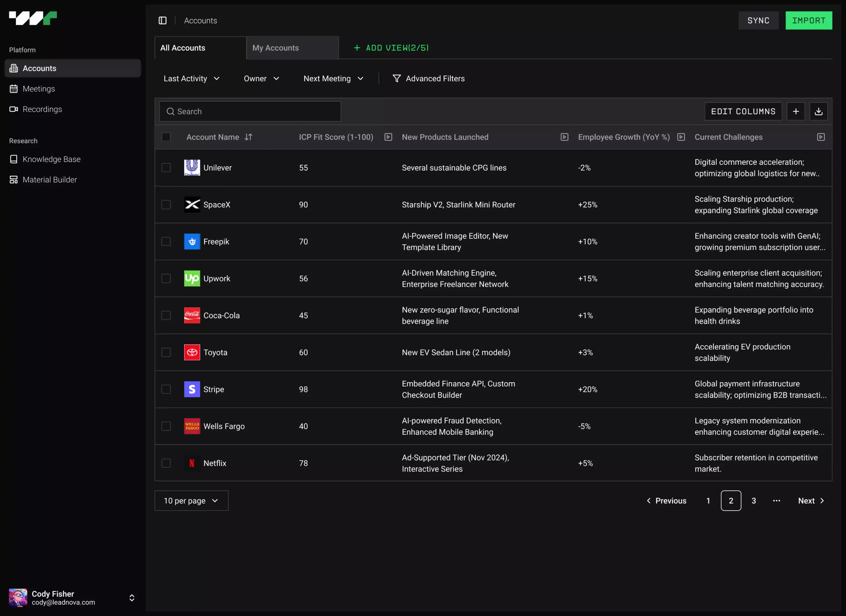Click the green IMPORT button
Image resolution: width=846 pixels, height=616 pixels.
(809, 20)
